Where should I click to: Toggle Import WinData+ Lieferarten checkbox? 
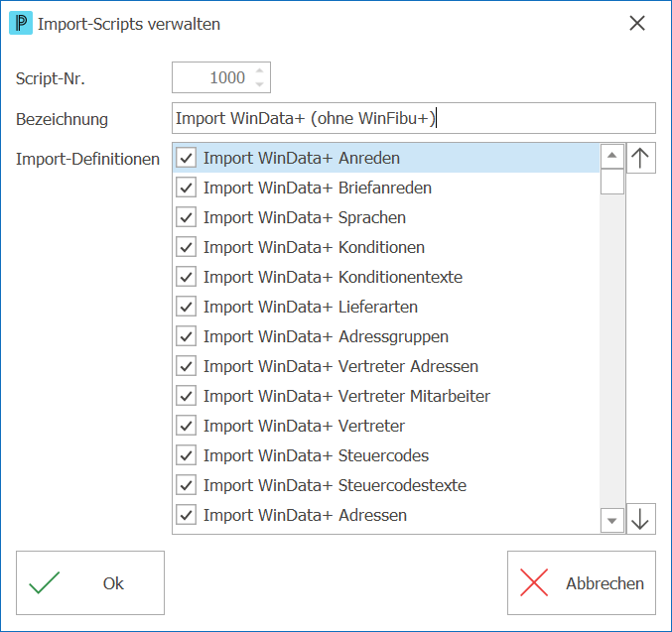[187, 307]
